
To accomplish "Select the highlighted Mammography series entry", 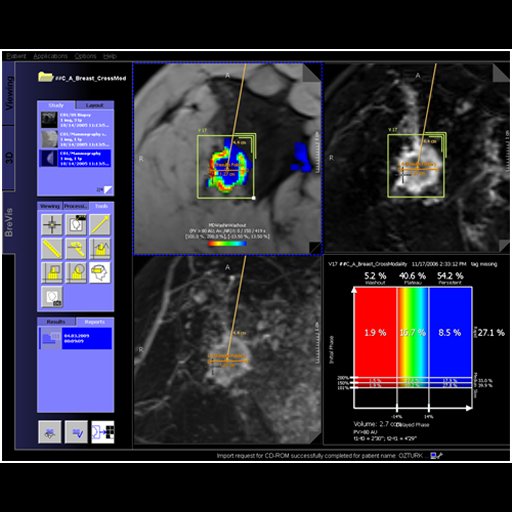I will (x=75, y=158).
